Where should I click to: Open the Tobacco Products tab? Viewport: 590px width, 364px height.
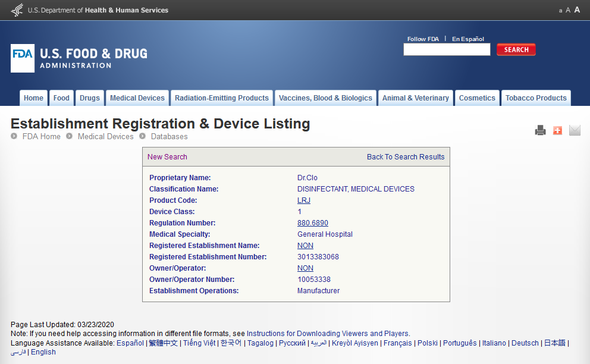[x=536, y=98]
